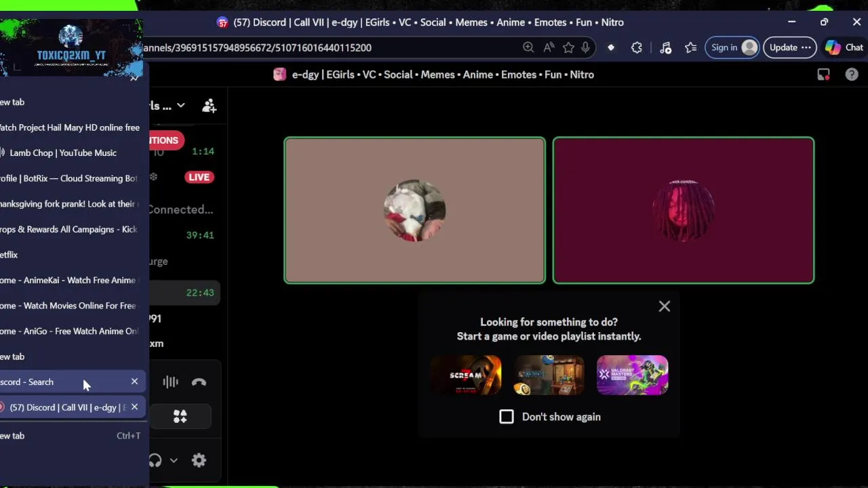Click the channel timer showing 1:14
The width and height of the screenshot is (868, 488).
pyautogui.click(x=203, y=151)
